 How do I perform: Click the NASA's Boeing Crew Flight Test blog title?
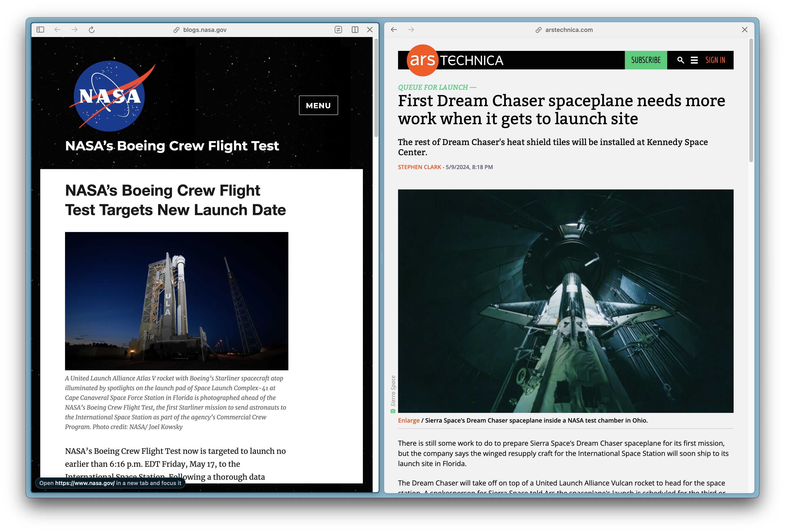click(172, 146)
